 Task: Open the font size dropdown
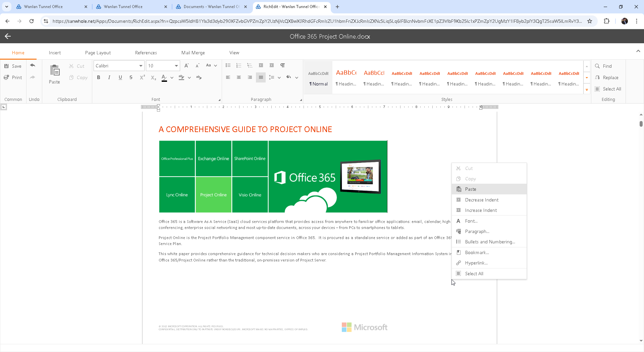tap(176, 66)
